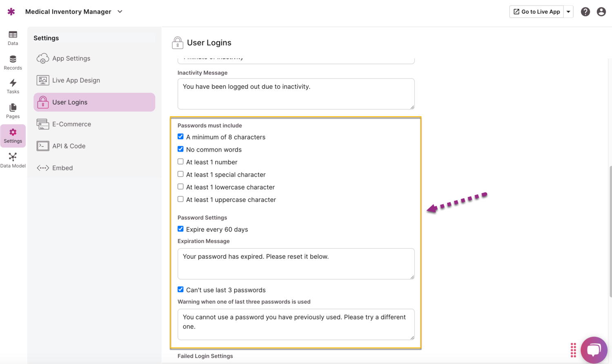Uncheck A minimum of 8 characters
Viewport: 612px width, 364px height.
coord(180,137)
